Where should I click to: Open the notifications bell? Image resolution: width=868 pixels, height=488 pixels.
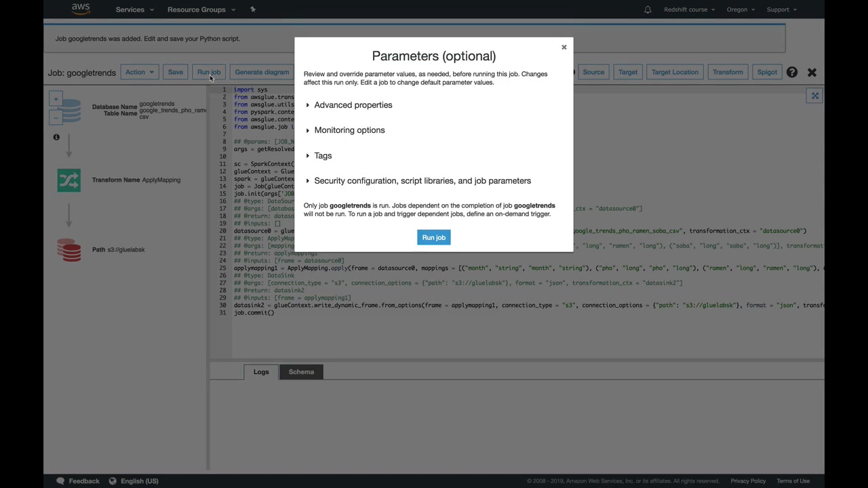(x=648, y=9)
